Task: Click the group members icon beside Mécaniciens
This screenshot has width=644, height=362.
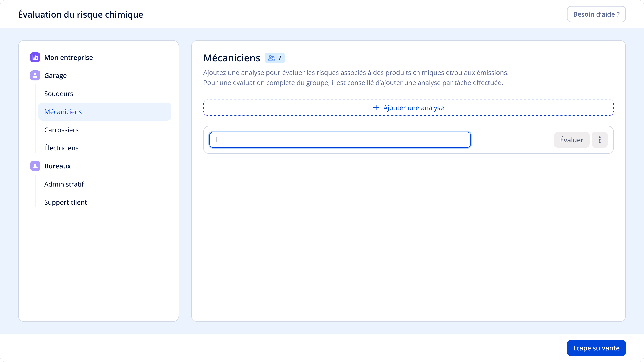Action: [272, 58]
